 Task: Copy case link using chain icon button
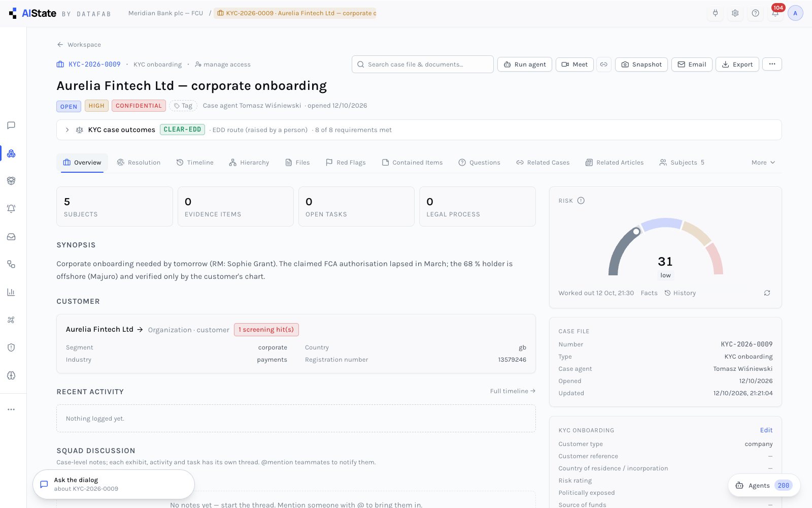tap(604, 65)
